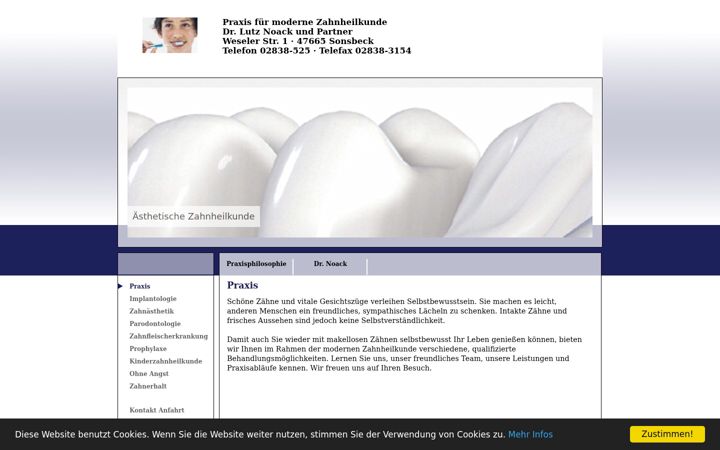Click the 'Dr. Lutz Noack und Partner' text
720x450 pixels.
click(287, 32)
